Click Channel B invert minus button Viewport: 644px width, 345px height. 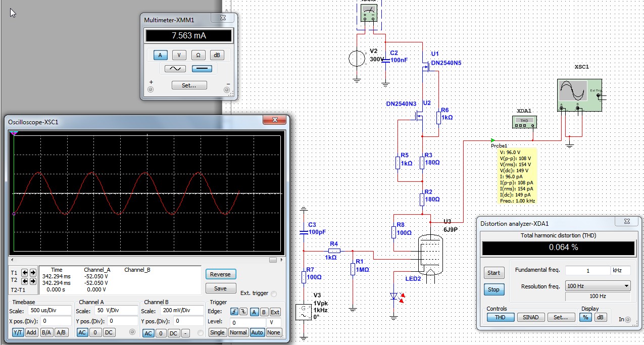pyautogui.click(x=185, y=333)
